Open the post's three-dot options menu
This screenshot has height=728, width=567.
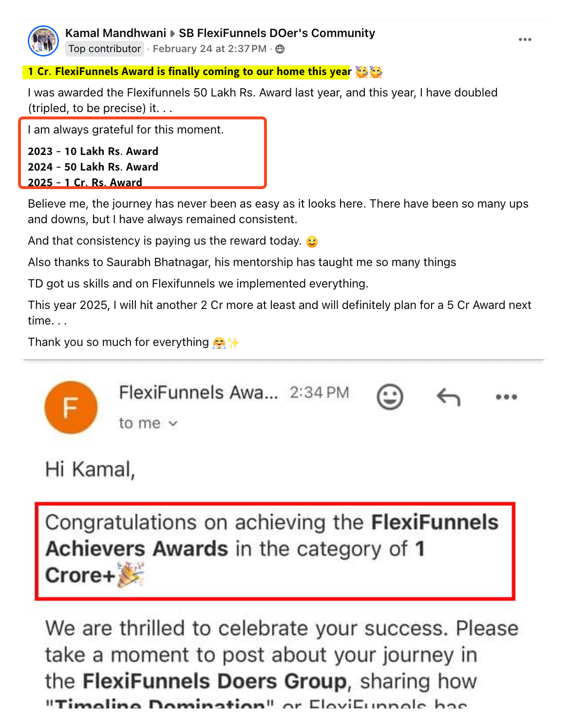coord(525,39)
